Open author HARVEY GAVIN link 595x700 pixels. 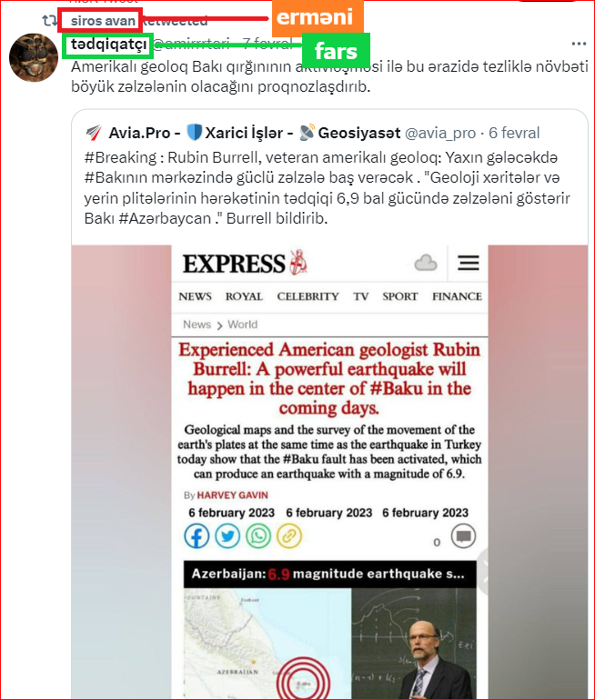coord(232,495)
